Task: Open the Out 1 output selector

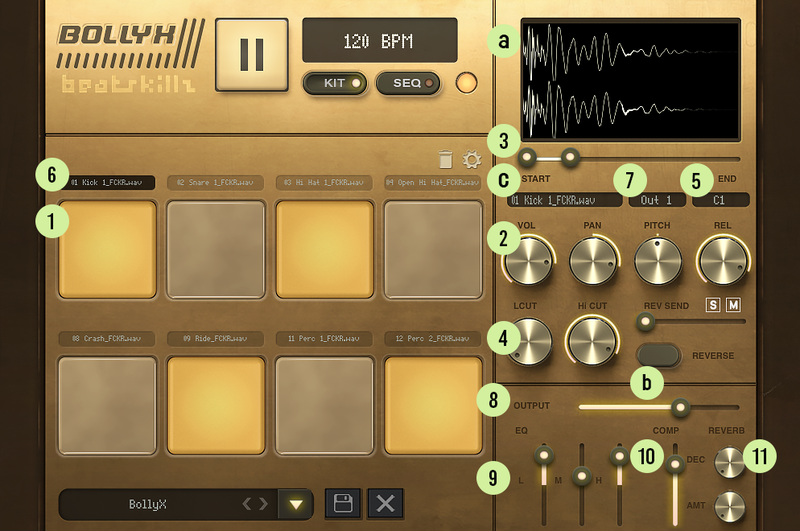Action: (657, 200)
